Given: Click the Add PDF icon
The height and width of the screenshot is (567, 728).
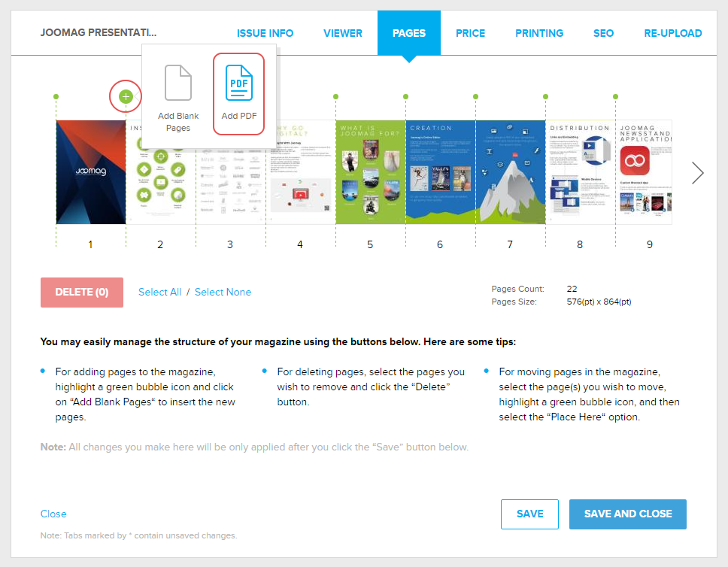Looking at the screenshot, I should tap(239, 83).
